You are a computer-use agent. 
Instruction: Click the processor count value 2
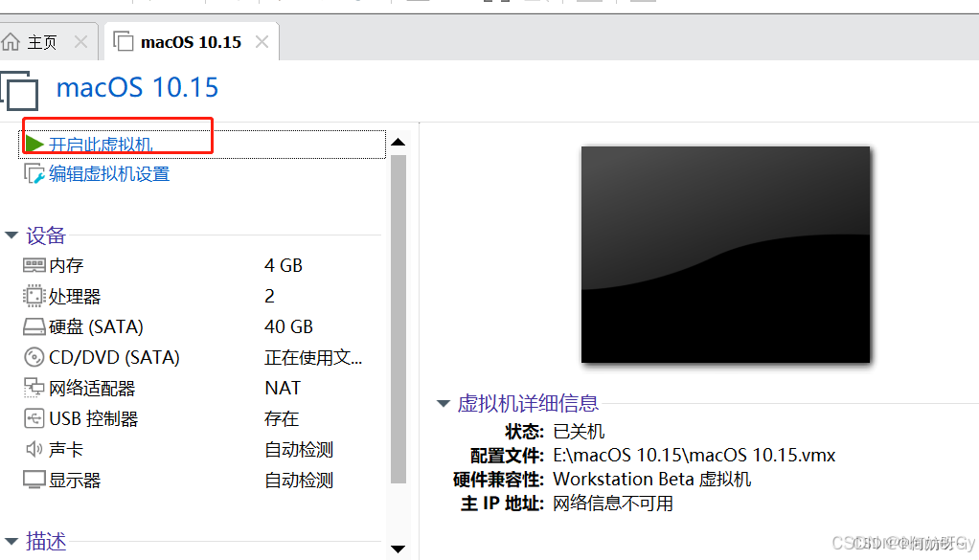coord(270,296)
